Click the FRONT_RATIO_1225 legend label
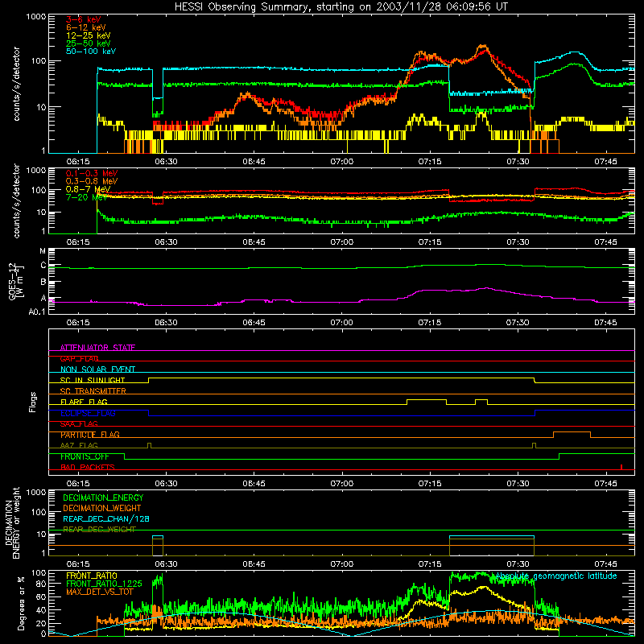The image size is (644, 644). [104, 584]
